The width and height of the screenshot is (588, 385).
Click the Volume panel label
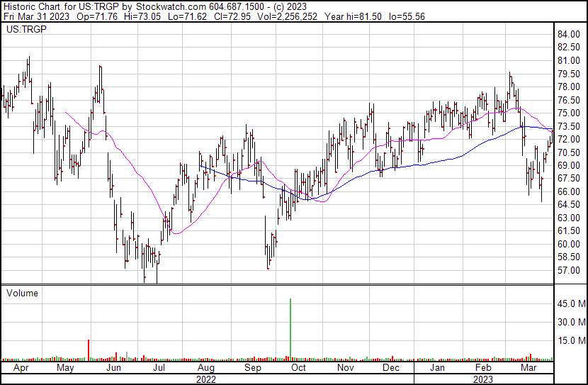pos(22,293)
